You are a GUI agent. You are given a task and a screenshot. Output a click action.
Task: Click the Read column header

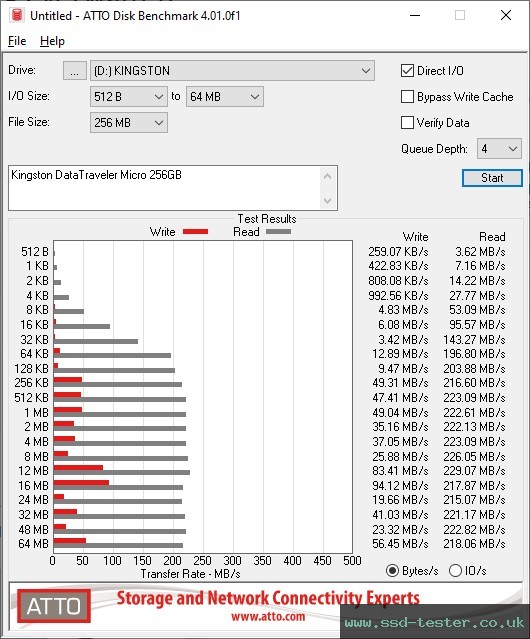(x=492, y=237)
